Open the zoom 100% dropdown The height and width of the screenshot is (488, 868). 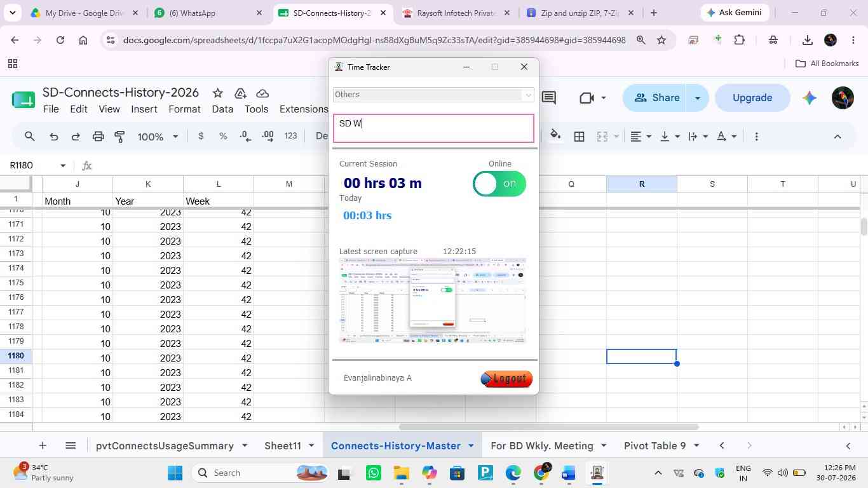pos(158,136)
